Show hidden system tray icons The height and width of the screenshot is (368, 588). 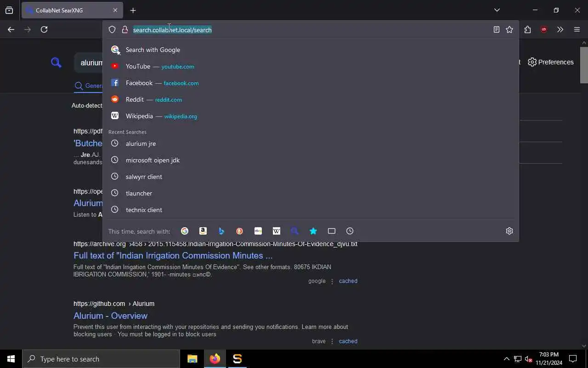(x=507, y=359)
